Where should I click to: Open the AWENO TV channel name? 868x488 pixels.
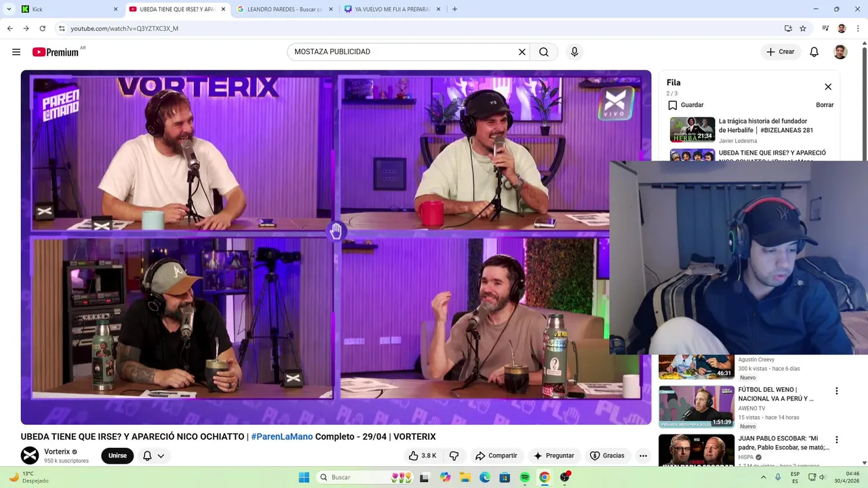point(751,409)
